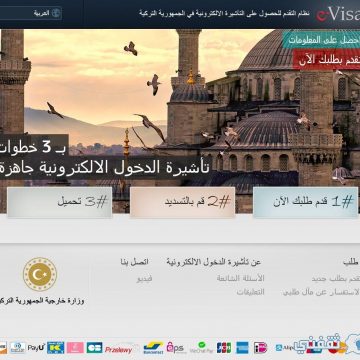Viewport: 360px width, 360px height.
Task: Click the Bancontact payment logo
Action: [153, 348]
